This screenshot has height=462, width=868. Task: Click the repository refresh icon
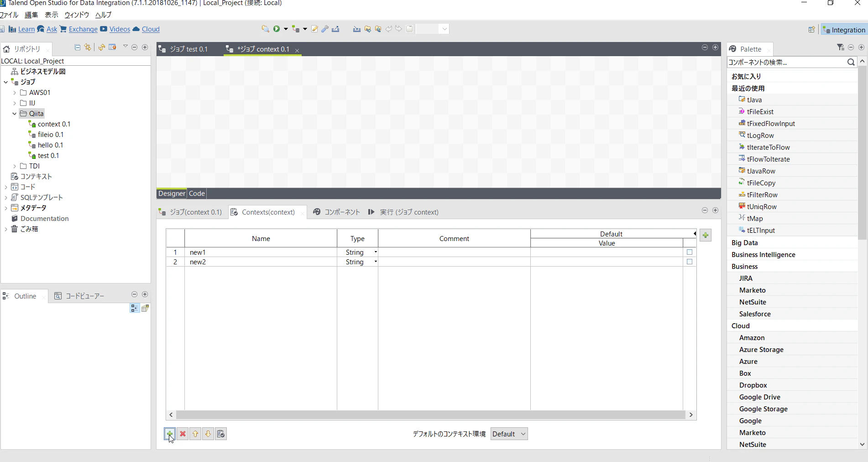pos(101,47)
